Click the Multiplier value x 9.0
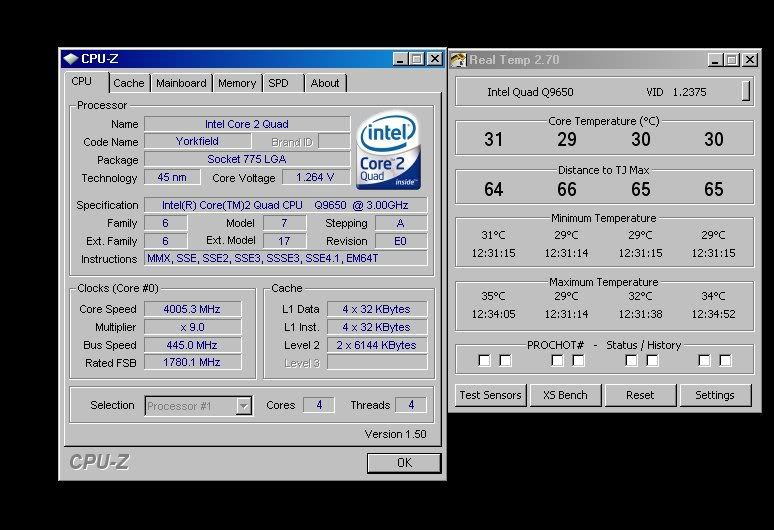 (193, 327)
